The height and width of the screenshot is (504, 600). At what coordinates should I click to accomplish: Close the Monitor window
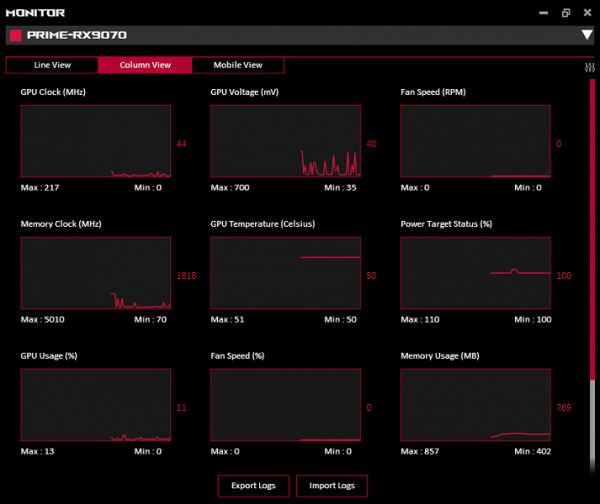pyautogui.click(x=588, y=13)
